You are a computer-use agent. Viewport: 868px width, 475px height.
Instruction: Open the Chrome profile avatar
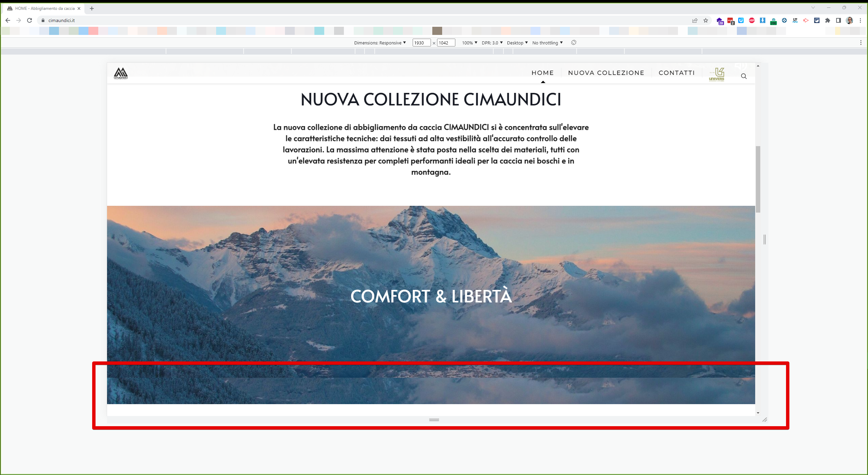849,20
